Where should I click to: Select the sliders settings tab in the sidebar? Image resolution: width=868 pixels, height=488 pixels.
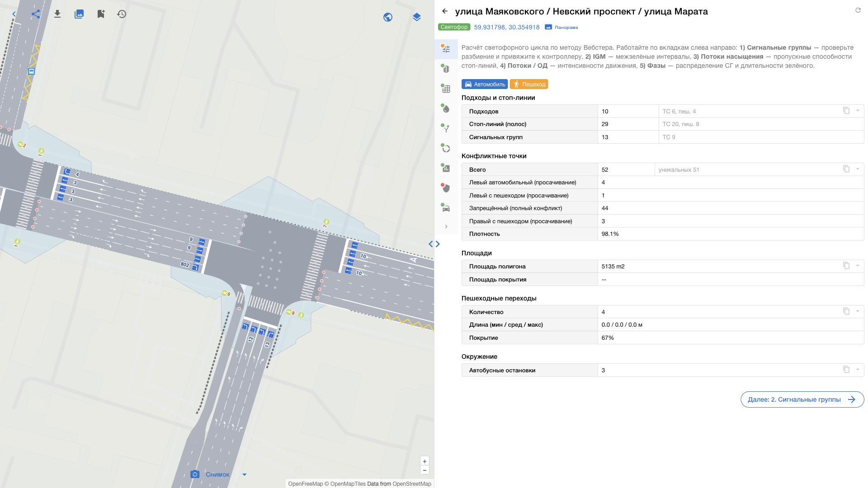coord(446,49)
